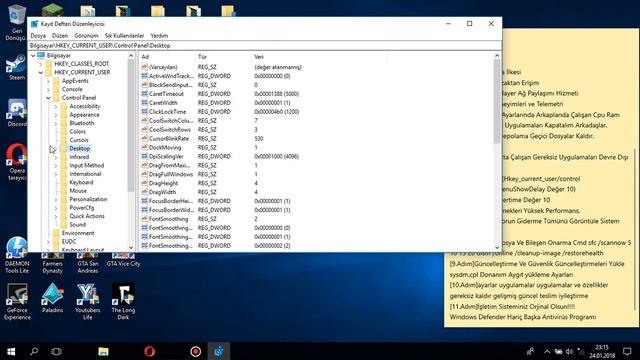Expand the Input Method key
The height and width of the screenshot is (360, 640).
[x=56, y=166]
